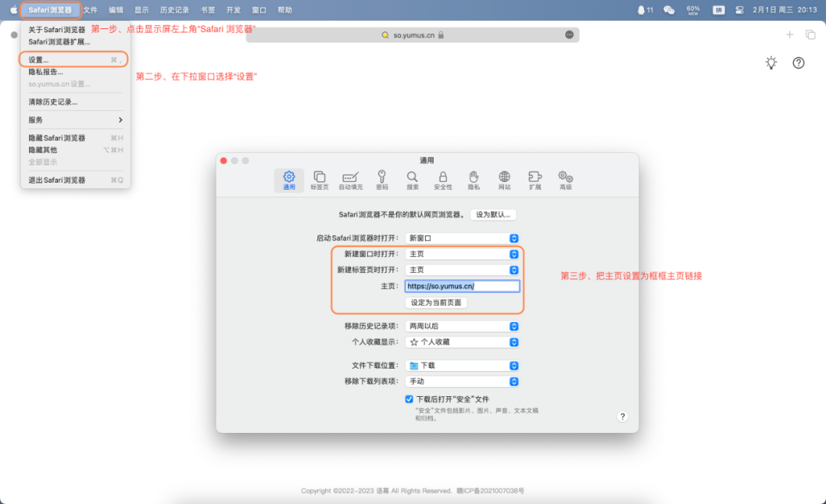Image resolution: width=826 pixels, height=504 pixels.
Task: Open the Advanced (高级) gears pane
Action: pyautogui.click(x=565, y=180)
